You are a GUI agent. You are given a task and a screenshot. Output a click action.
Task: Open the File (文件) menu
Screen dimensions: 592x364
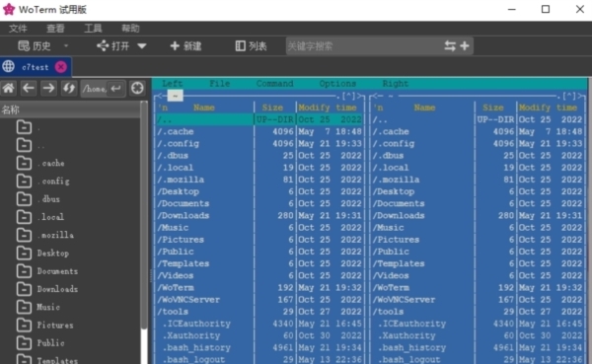point(18,29)
